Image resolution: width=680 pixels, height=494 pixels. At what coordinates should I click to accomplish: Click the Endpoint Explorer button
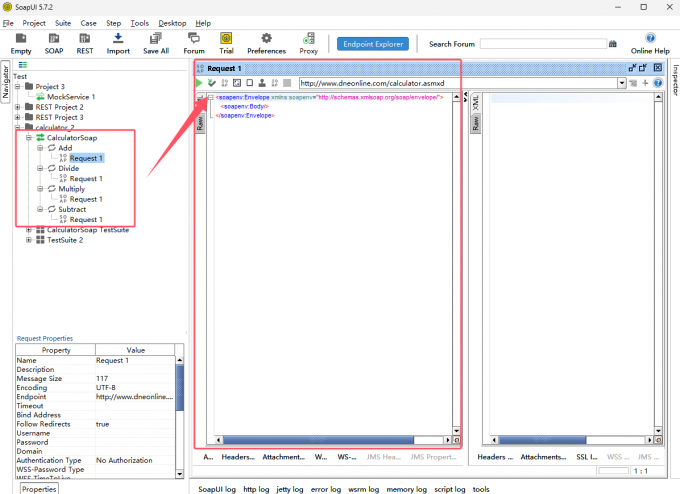(x=373, y=44)
